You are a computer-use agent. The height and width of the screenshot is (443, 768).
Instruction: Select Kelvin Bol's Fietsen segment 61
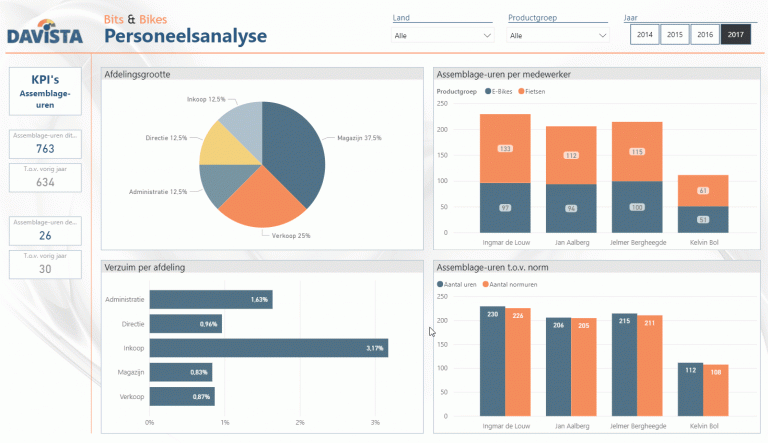click(703, 191)
